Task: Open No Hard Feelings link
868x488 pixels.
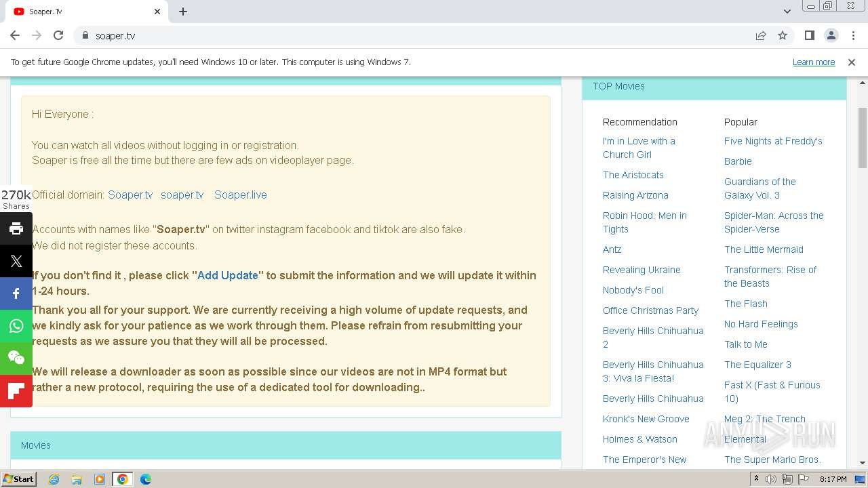Action: click(x=761, y=324)
